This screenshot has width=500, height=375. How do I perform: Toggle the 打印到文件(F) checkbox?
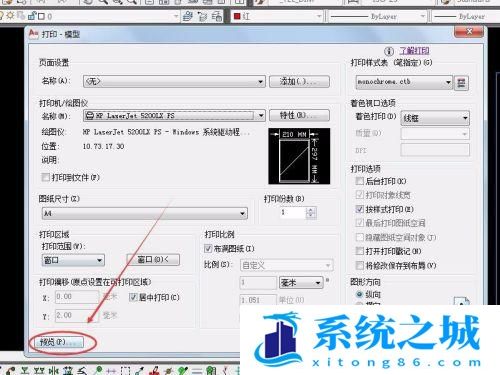[x=46, y=177]
